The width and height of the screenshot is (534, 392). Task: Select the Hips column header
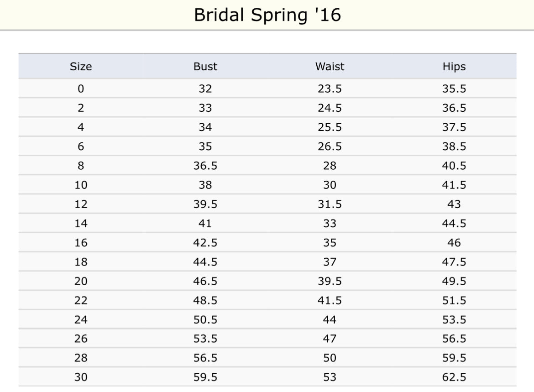[454, 67]
